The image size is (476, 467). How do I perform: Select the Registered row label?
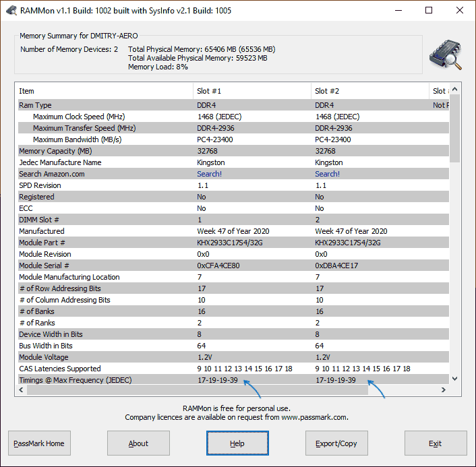[36, 197]
